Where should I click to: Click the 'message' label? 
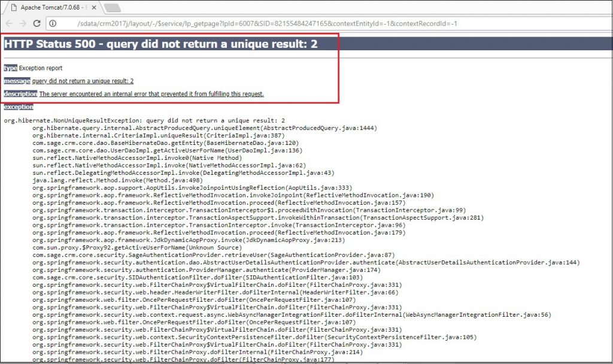(x=17, y=81)
